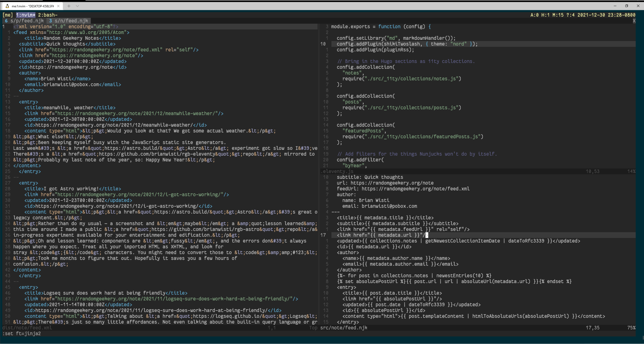The width and height of the screenshot is (644, 344).
Task: Click the tmux status date 2021-12-30 23:28-0800
Action: (x=606, y=15)
